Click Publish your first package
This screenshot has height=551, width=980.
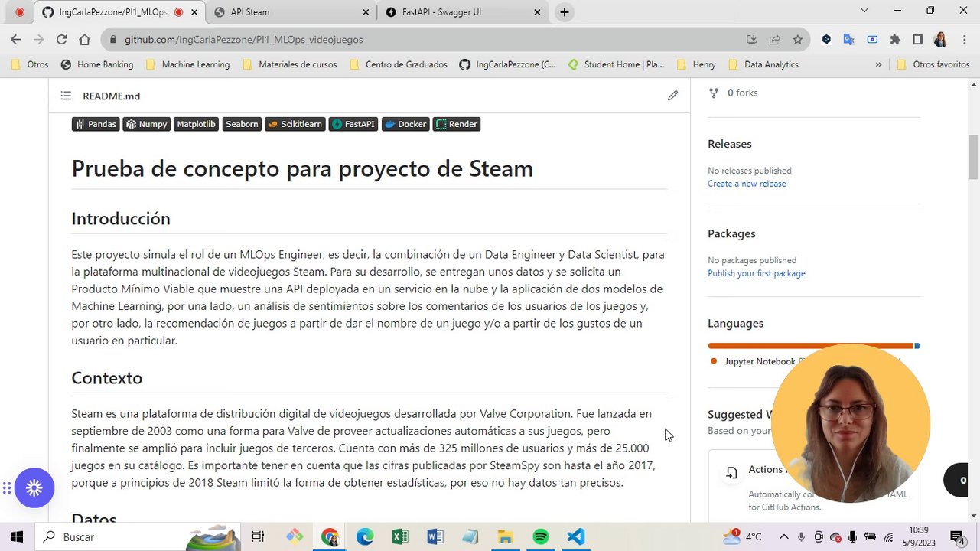tap(757, 273)
